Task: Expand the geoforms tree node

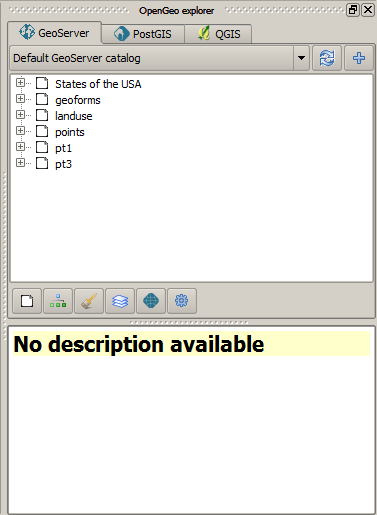Action: 20,99
